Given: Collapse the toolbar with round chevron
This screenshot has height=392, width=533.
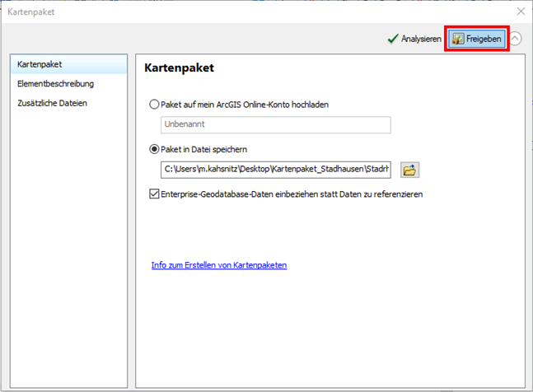Looking at the screenshot, I should pos(515,39).
